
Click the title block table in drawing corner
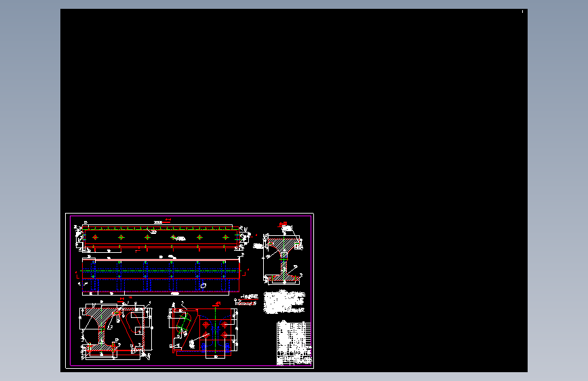pyautogui.click(x=294, y=343)
